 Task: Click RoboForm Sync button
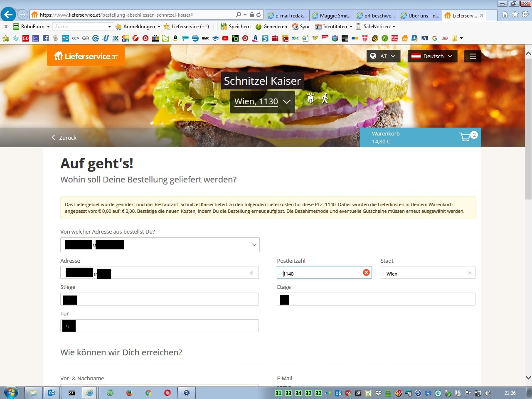pyautogui.click(x=301, y=27)
